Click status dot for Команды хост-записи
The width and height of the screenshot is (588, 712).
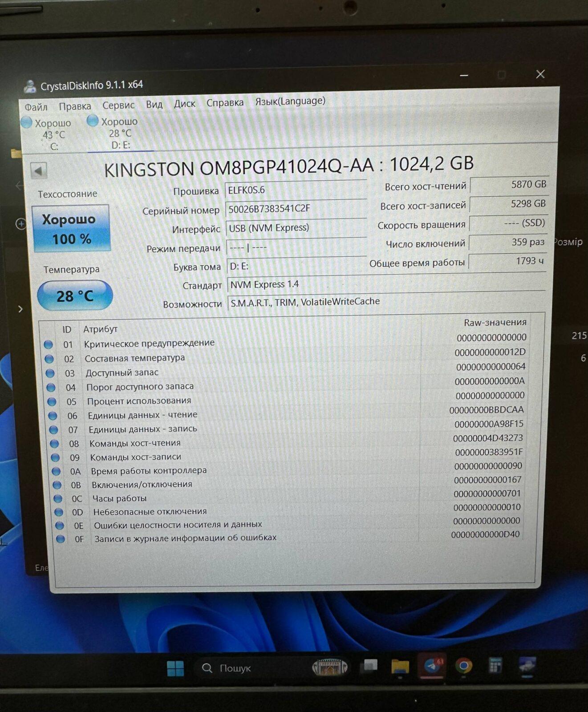click(x=56, y=457)
